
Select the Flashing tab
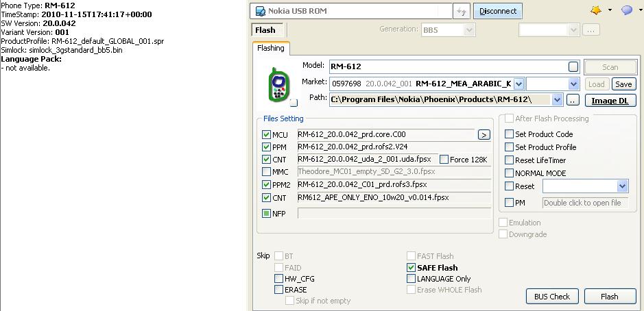pyautogui.click(x=271, y=49)
